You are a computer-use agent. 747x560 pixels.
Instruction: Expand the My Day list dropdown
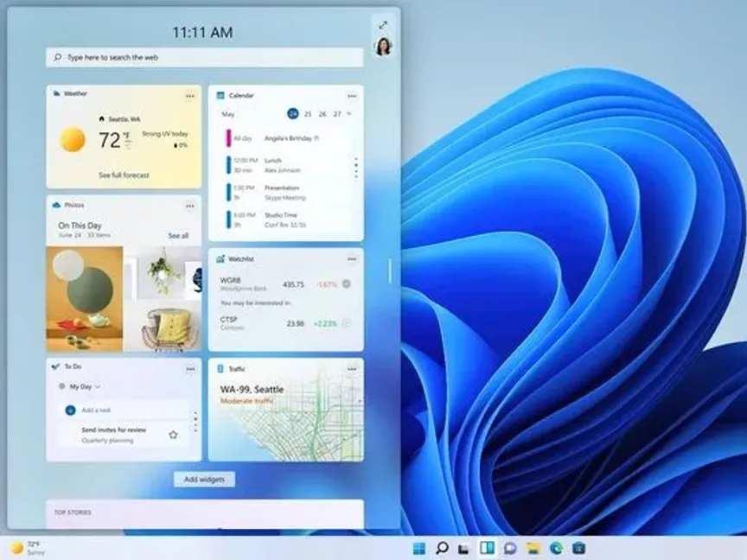pyautogui.click(x=98, y=386)
